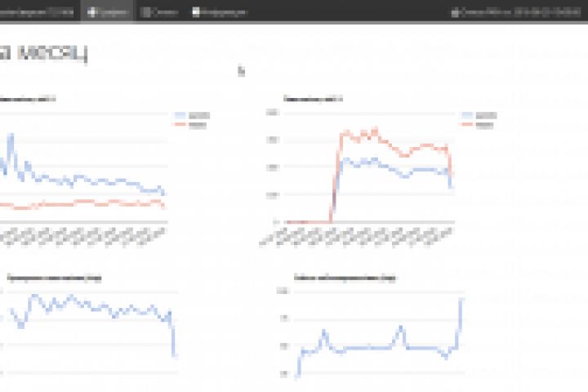The width and height of the screenshot is (588, 392).
Task: Click the user account link in the top-right navbar
Action: click(x=516, y=12)
